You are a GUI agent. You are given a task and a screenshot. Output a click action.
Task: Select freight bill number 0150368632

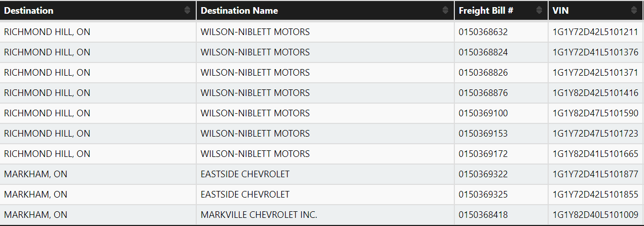click(x=483, y=32)
